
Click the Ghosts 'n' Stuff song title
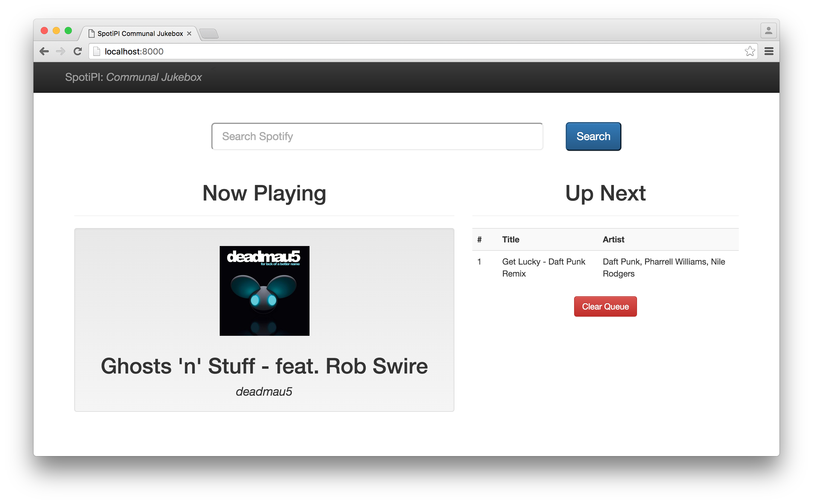click(264, 366)
